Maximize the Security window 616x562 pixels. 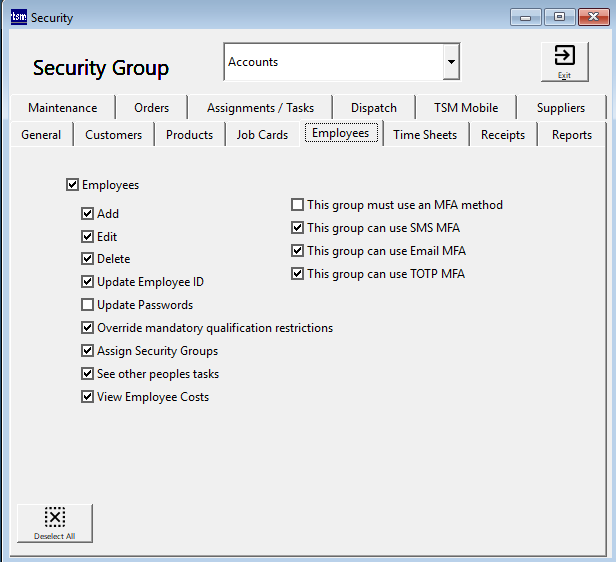point(559,17)
